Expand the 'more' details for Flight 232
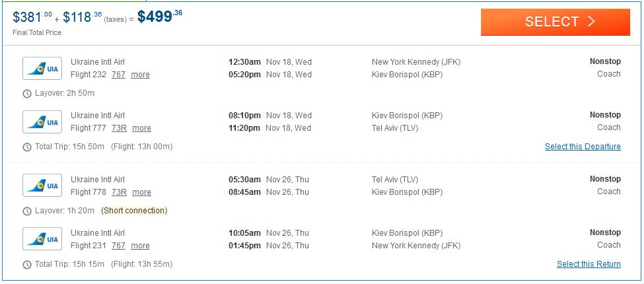This screenshot has height=284, width=644. 140,75
